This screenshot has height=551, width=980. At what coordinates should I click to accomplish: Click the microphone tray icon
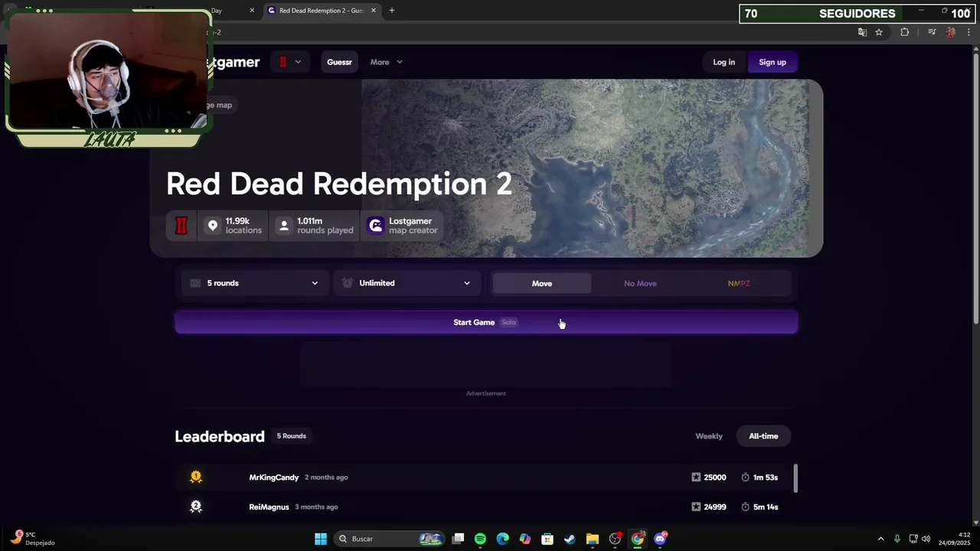[897, 539]
